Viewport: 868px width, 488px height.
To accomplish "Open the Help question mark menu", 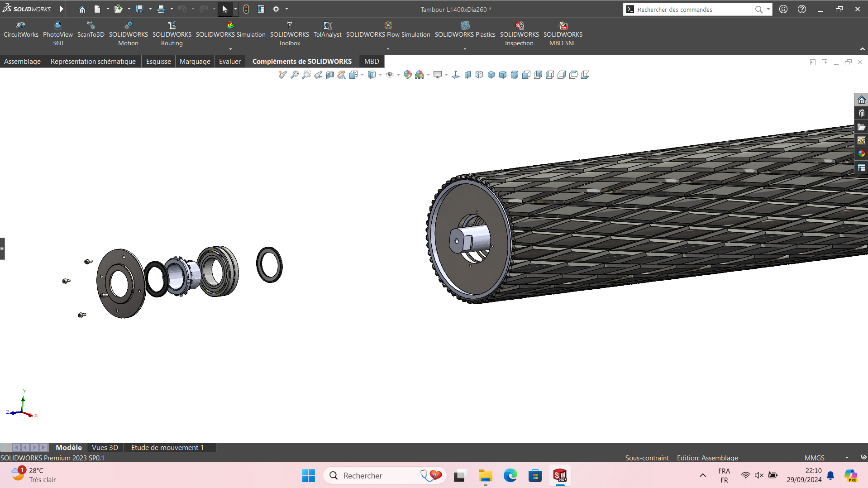I will point(802,9).
